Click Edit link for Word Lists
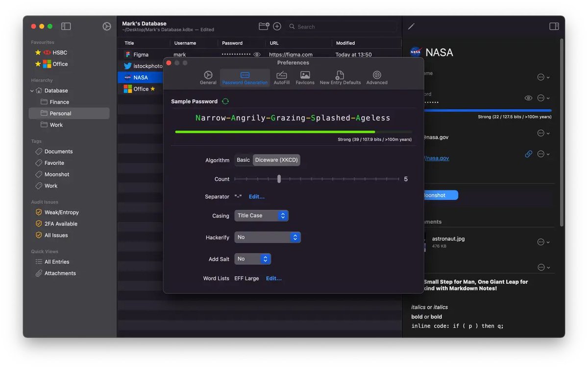Screen dimensions: 588x368 point(274,279)
